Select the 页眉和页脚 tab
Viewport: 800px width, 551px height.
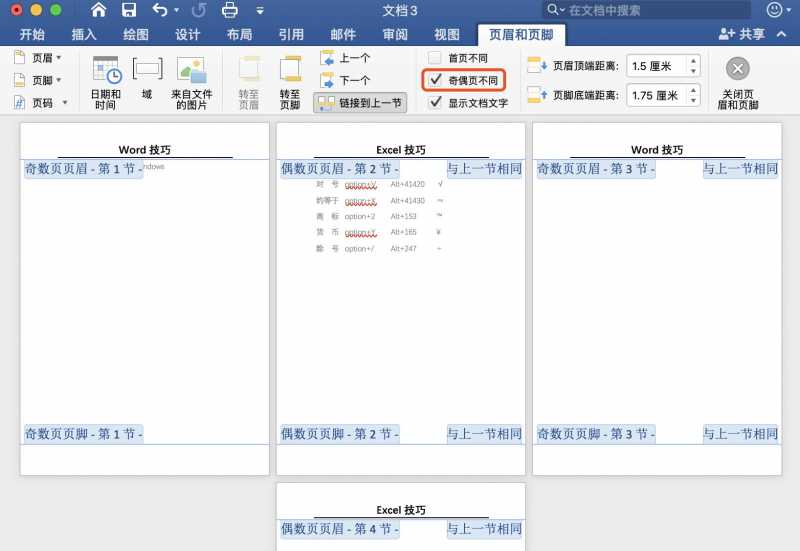(x=521, y=35)
